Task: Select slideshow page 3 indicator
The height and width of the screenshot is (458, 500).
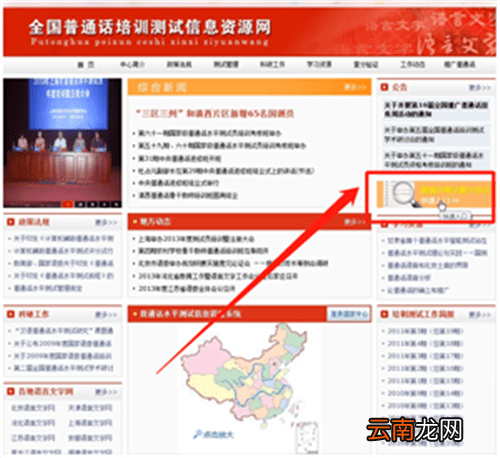Action: [92, 204]
